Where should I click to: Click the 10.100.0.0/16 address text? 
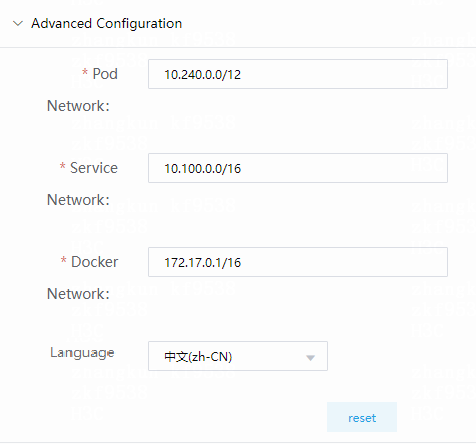pos(202,169)
